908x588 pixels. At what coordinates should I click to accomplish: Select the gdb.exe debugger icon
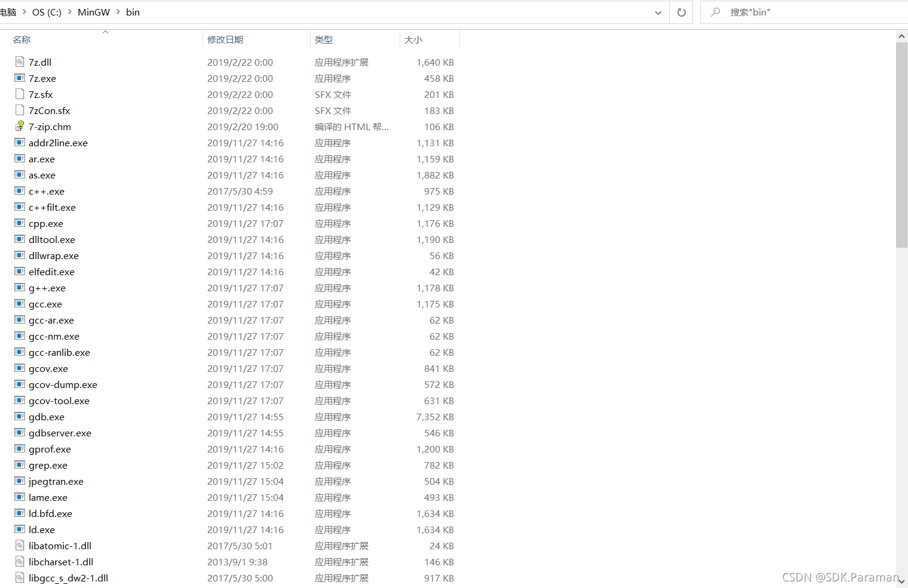[19, 417]
